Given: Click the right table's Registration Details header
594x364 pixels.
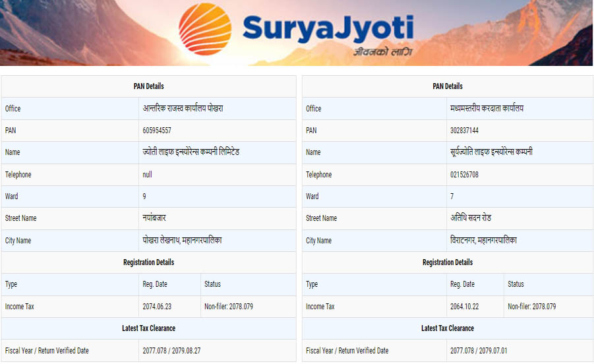Looking at the screenshot, I should (448, 262).
